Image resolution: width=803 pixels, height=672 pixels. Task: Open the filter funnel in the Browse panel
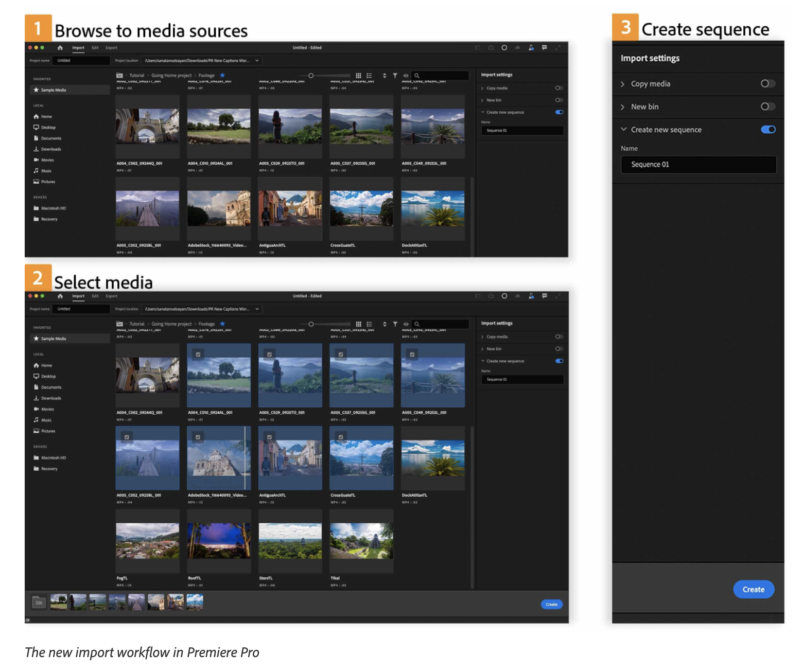point(395,76)
